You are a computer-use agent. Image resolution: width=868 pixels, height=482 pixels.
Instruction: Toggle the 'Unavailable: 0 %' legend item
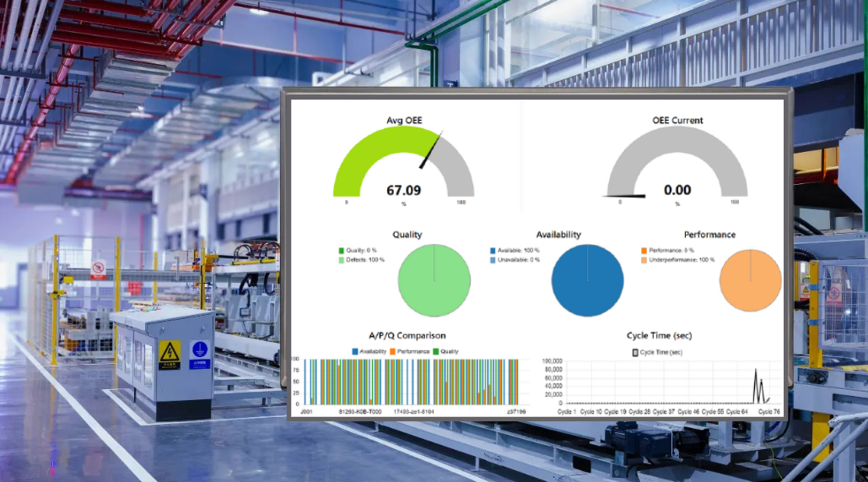coord(515,259)
